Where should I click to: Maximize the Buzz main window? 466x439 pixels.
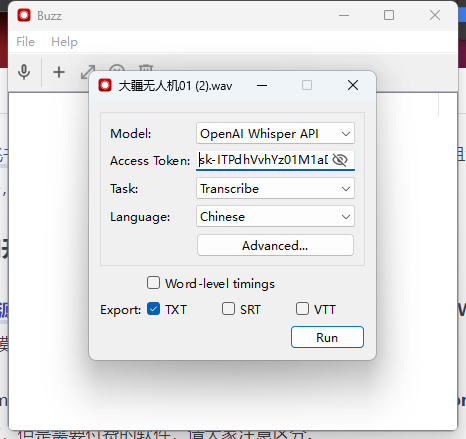click(389, 15)
